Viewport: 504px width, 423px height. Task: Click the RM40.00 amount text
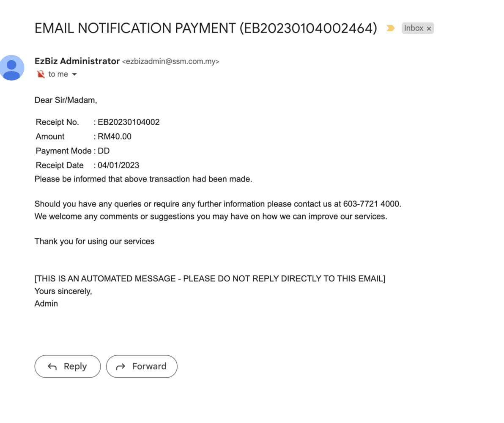115,137
